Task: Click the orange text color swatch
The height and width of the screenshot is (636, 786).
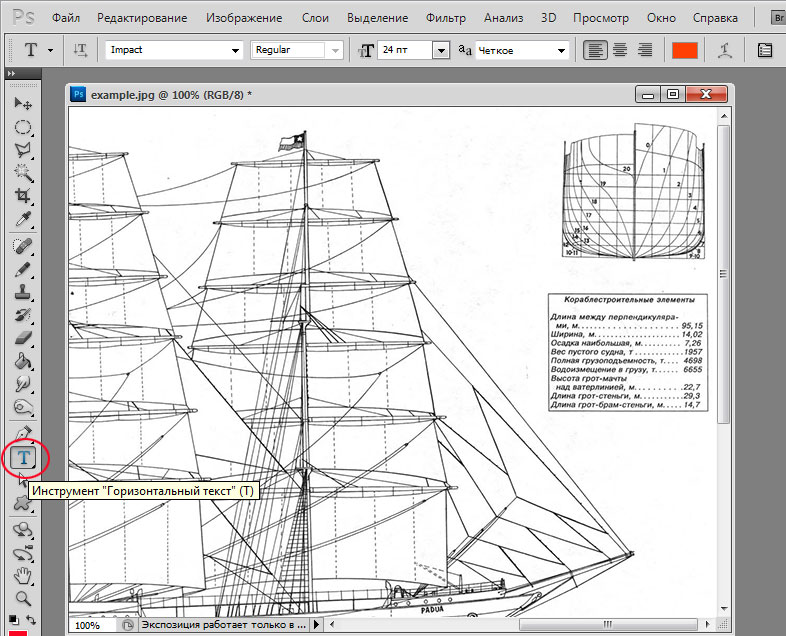Action: (684, 50)
